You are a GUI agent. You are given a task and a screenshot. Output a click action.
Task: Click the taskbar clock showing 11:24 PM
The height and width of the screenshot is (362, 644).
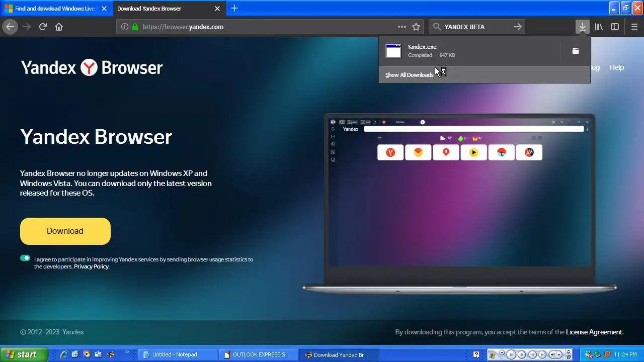click(x=625, y=354)
